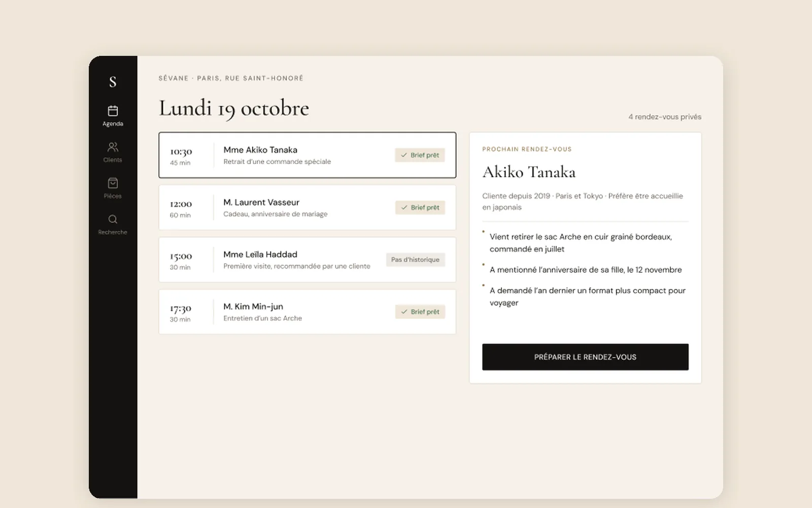Click Entretien d'un sac Arche description
Viewport: 812px width, 508px height.
coord(263,318)
